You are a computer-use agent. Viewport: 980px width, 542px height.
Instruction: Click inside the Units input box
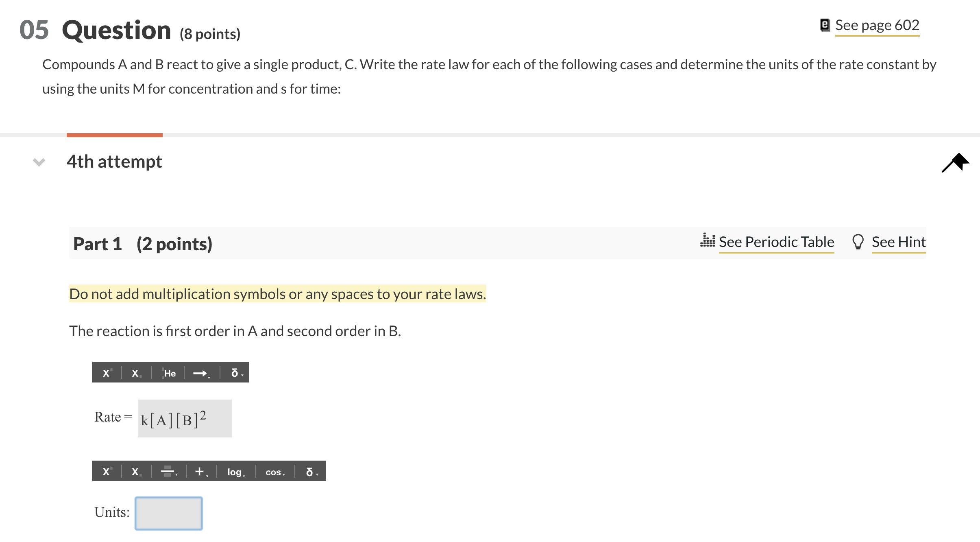coord(168,513)
